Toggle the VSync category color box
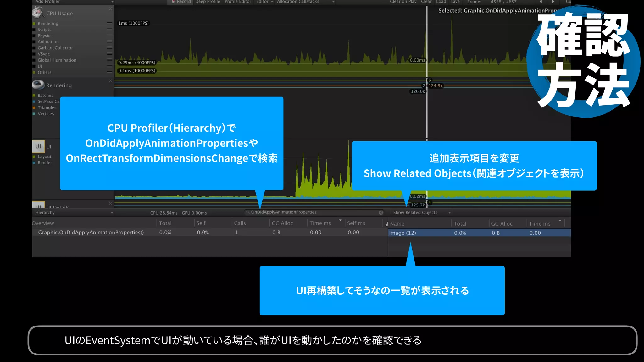The width and height of the screenshot is (644, 362). [34, 54]
